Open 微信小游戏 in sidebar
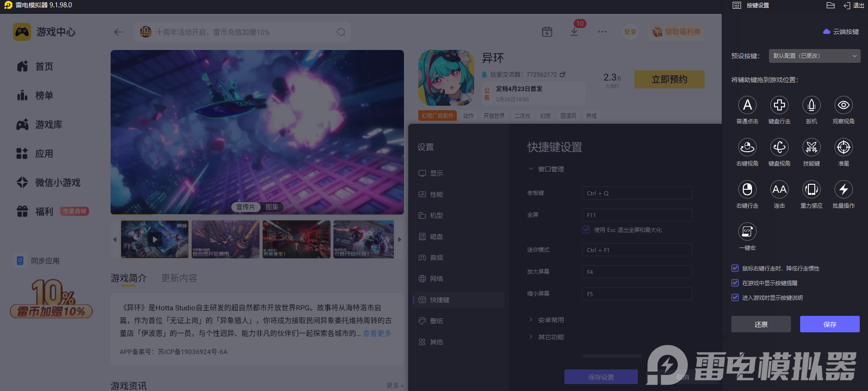 coord(48,182)
